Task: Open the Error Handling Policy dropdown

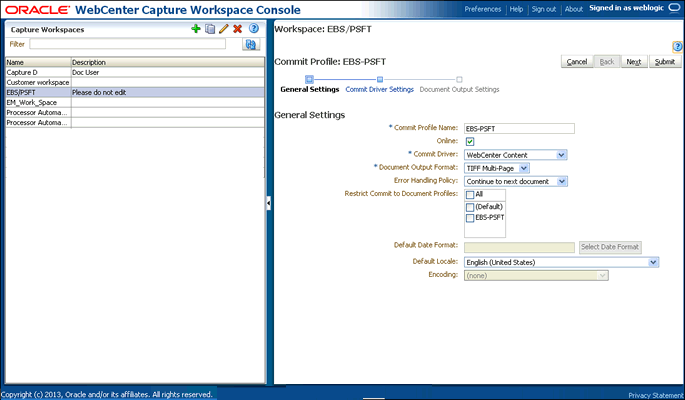Action: (x=516, y=181)
